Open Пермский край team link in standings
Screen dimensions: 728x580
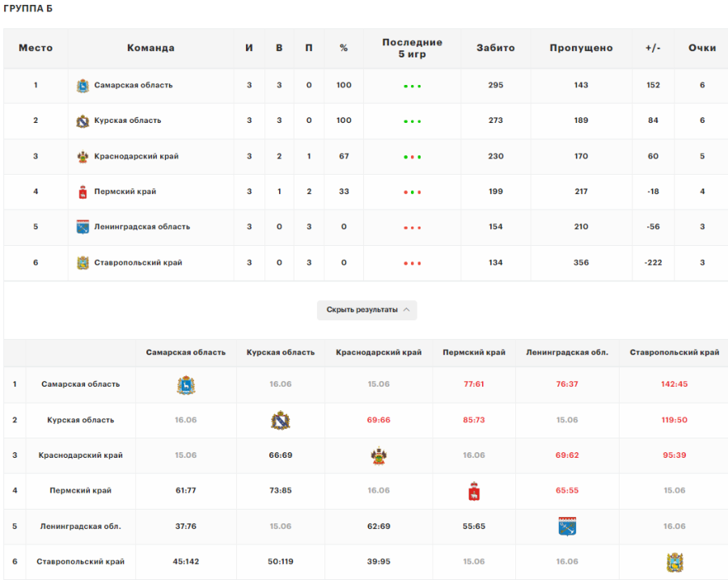point(125,192)
